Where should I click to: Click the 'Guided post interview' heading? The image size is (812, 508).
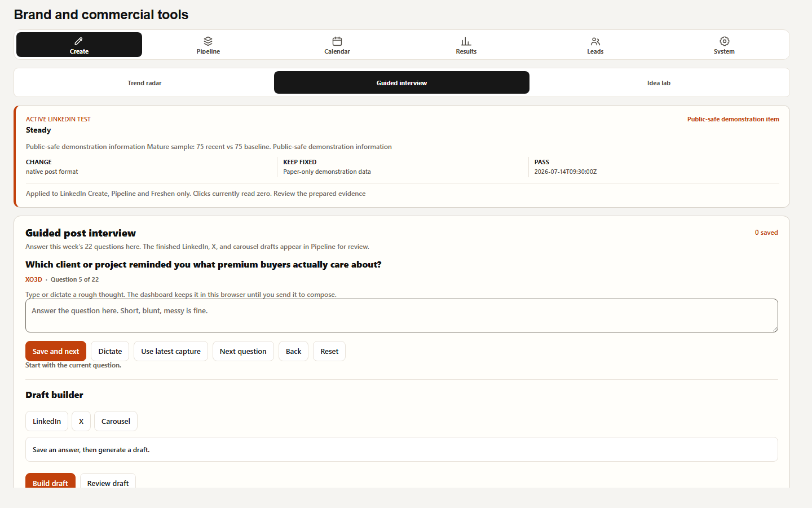[x=81, y=233]
